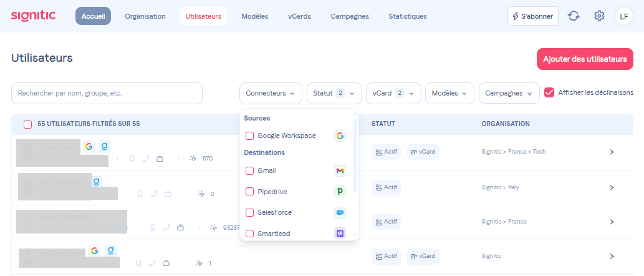Image resolution: width=644 pixels, height=276 pixels.
Task: Click the click-count icon next to 93237
Action: (x=214, y=227)
